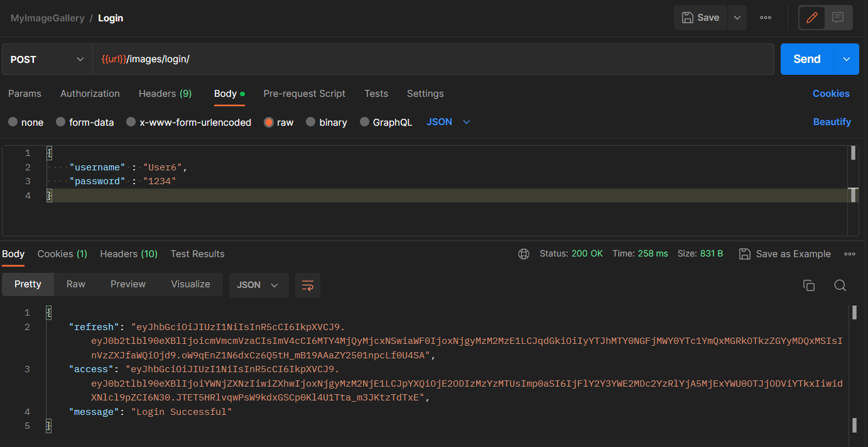Click the Size 831 B value
This screenshot has width=868, height=447.
click(711, 254)
